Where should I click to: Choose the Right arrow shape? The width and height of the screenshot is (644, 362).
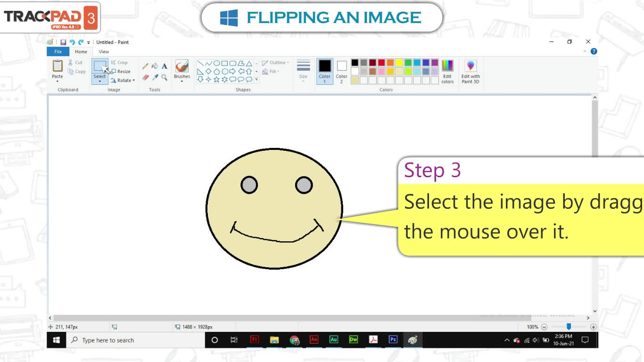pyautogui.click(x=232, y=72)
